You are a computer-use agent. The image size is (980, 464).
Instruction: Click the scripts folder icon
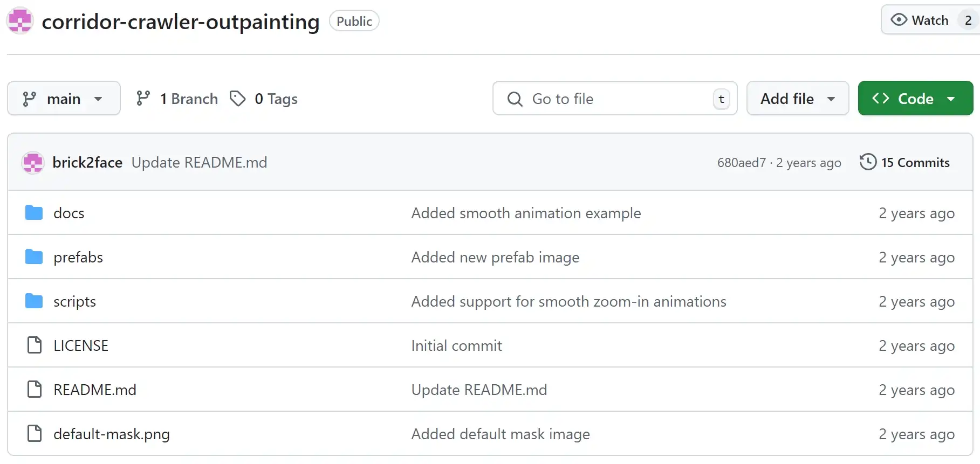[x=34, y=301]
